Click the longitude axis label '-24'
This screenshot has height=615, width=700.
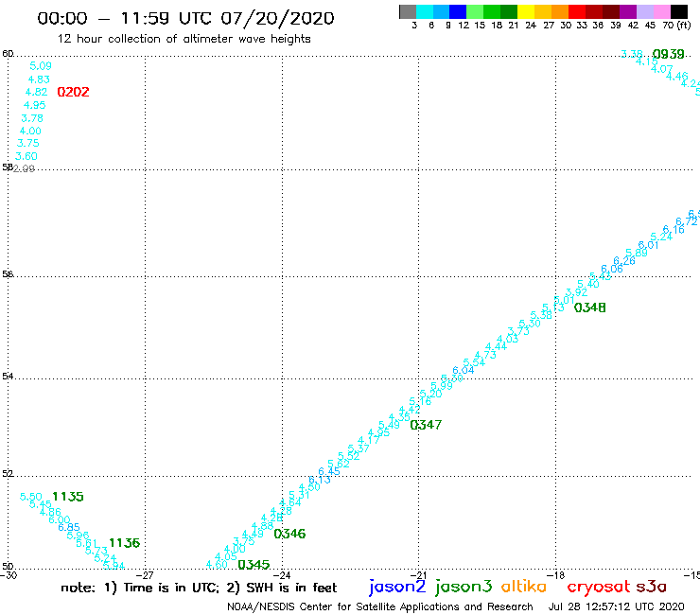pyautogui.click(x=281, y=575)
